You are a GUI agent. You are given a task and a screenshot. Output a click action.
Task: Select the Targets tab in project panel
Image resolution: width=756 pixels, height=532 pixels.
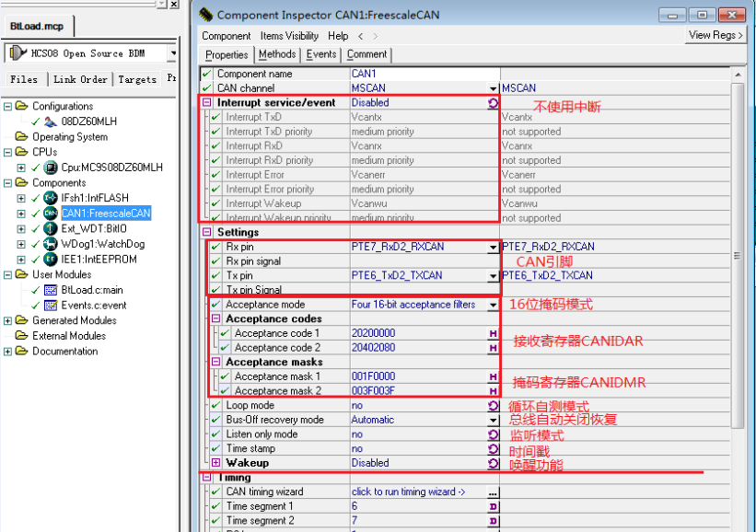tap(137, 79)
